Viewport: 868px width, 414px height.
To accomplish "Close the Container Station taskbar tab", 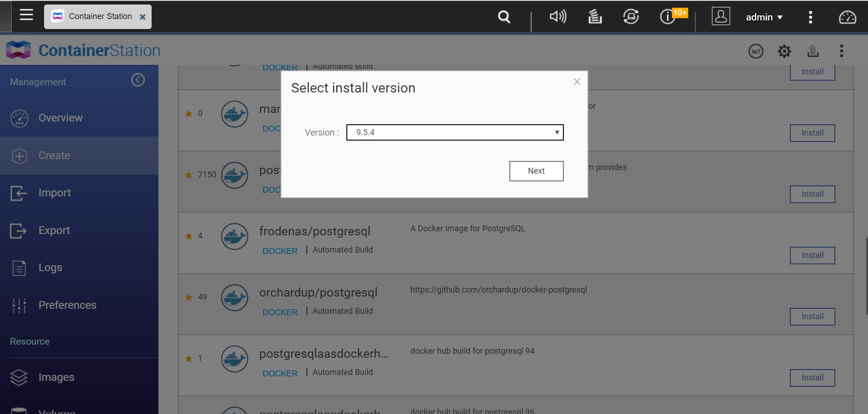I will 143,17.
